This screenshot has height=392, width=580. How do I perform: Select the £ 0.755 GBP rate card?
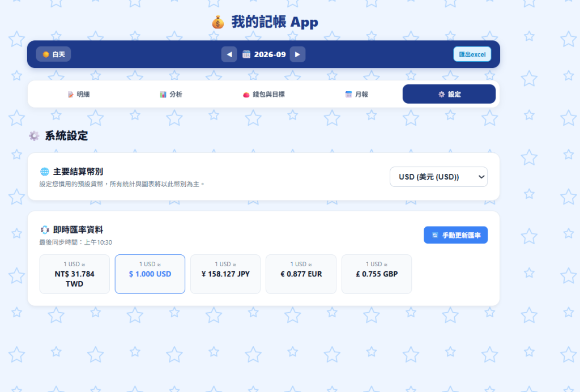point(377,274)
